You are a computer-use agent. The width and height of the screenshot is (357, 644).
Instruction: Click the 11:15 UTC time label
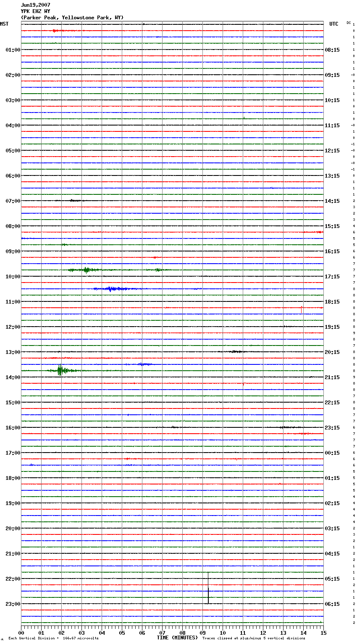[x=332, y=126]
